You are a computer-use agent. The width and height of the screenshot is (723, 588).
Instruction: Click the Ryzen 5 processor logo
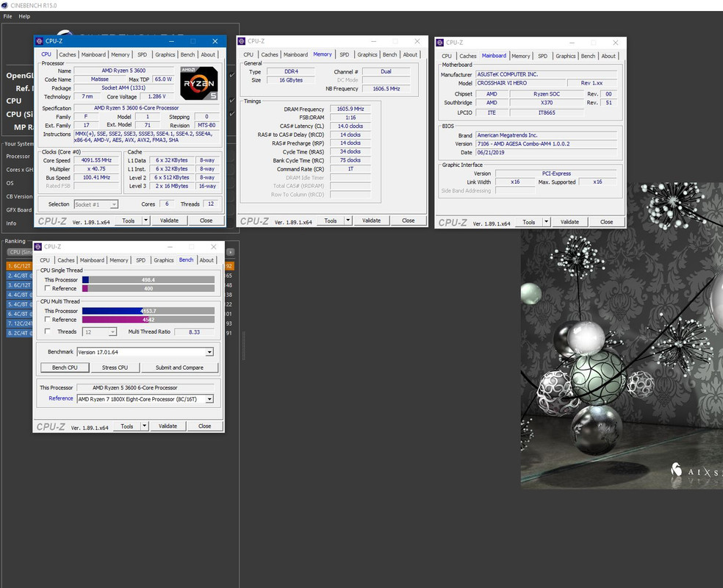tap(198, 84)
